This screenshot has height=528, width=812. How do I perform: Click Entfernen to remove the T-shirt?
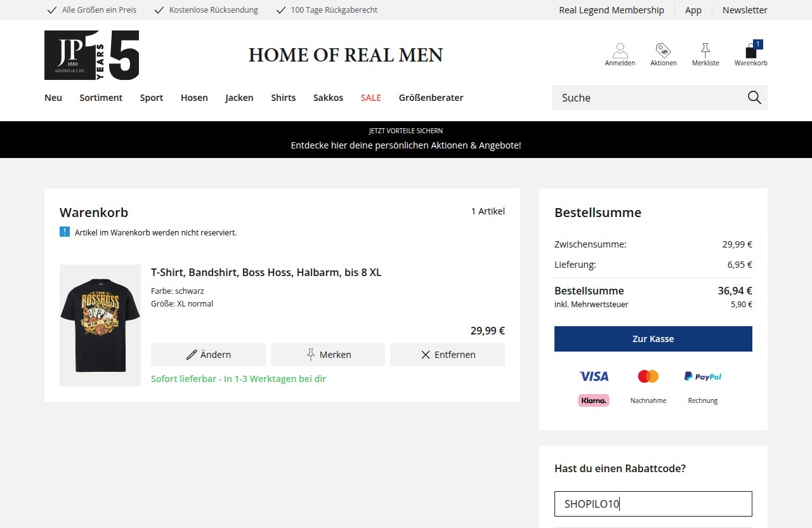click(x=447, y=355)
